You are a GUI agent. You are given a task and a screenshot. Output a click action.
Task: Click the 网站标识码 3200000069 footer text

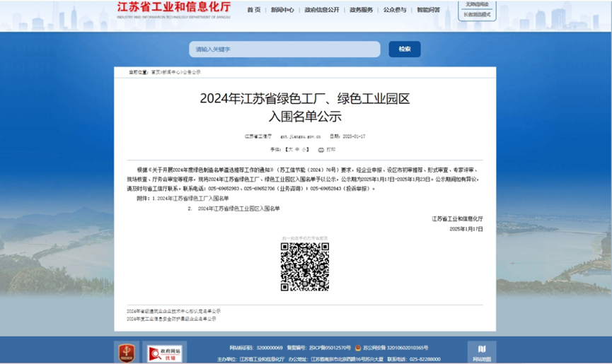pyautogui.click(x=256, y=348)
